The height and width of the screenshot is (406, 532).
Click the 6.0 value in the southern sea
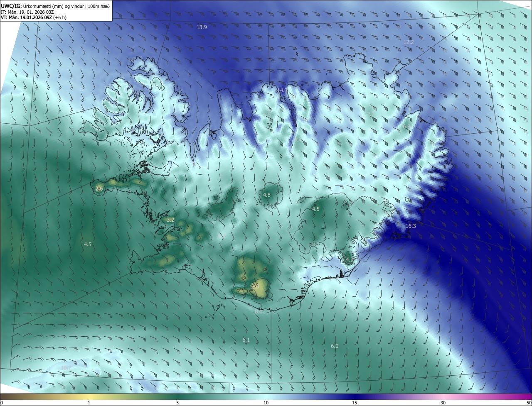coord(335,346)
